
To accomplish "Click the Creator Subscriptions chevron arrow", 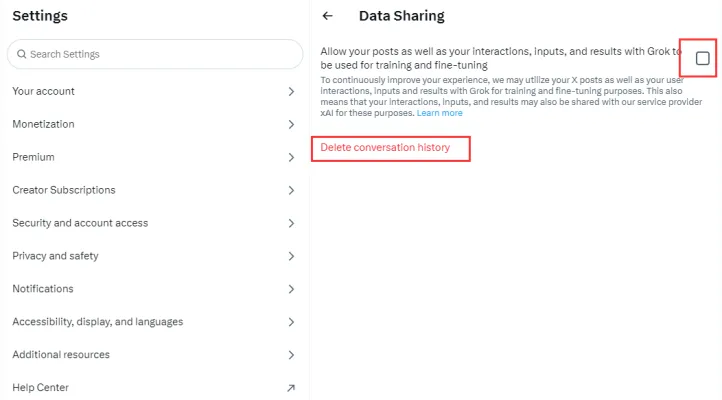I will [291, 191].
